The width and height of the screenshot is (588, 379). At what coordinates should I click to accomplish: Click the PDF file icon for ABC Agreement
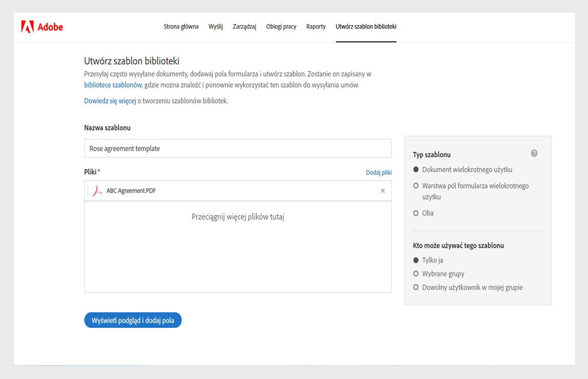97,191
